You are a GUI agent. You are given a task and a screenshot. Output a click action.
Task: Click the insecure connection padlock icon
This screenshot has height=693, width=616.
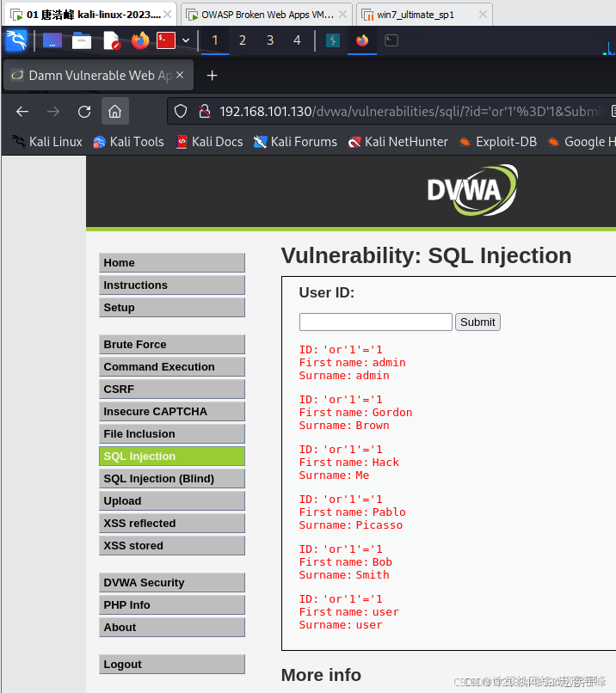pos(204,112)
